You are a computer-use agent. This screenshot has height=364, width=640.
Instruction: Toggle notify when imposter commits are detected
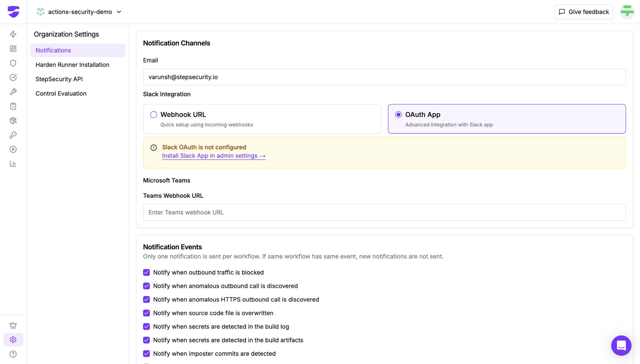click(146, 354)
